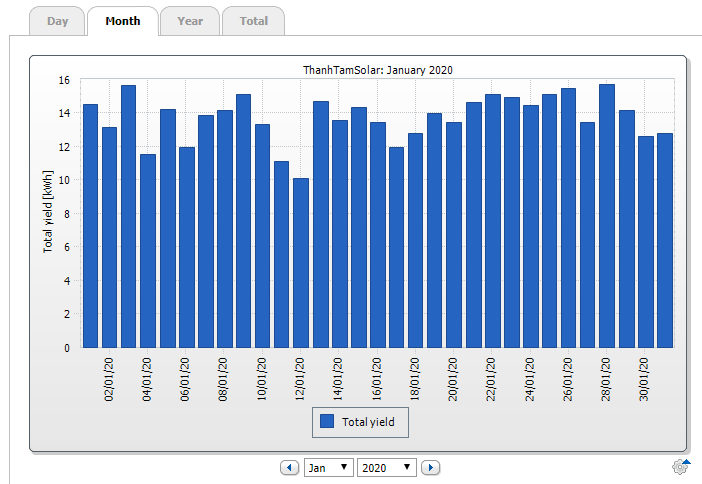The width and height of the screenshot is (702, 484).
Task: Open the chart settings gear icon
Action: coord(680,466)
